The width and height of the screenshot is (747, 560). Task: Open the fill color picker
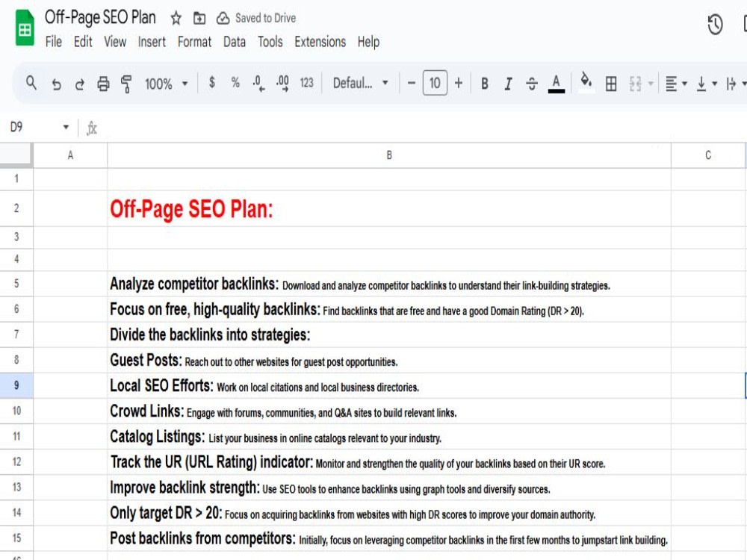[586, 82]
